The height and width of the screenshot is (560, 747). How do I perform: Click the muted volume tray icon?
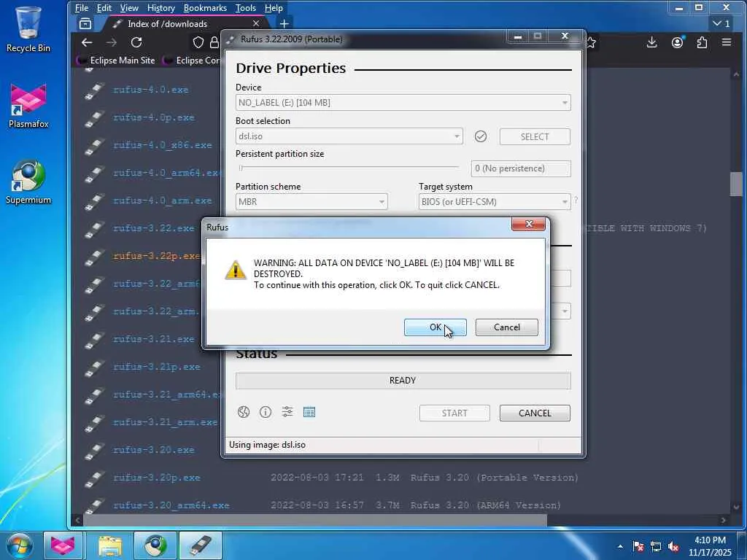[x=673, y=547]
